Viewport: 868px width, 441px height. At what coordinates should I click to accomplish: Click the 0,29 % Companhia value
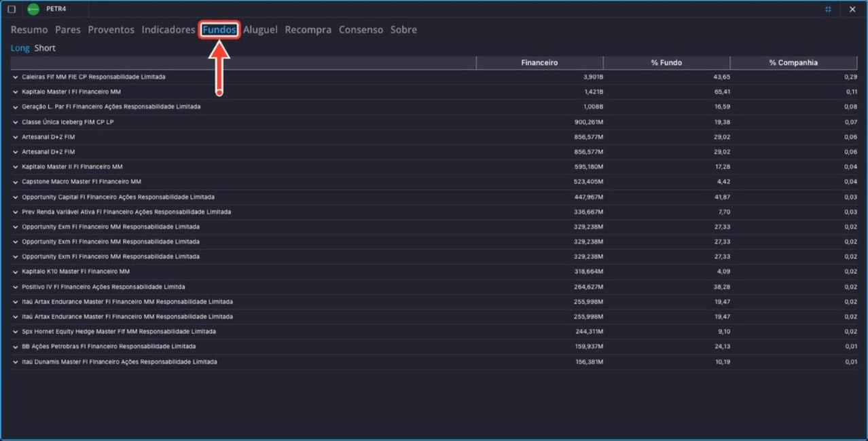(x=850, y=77)
